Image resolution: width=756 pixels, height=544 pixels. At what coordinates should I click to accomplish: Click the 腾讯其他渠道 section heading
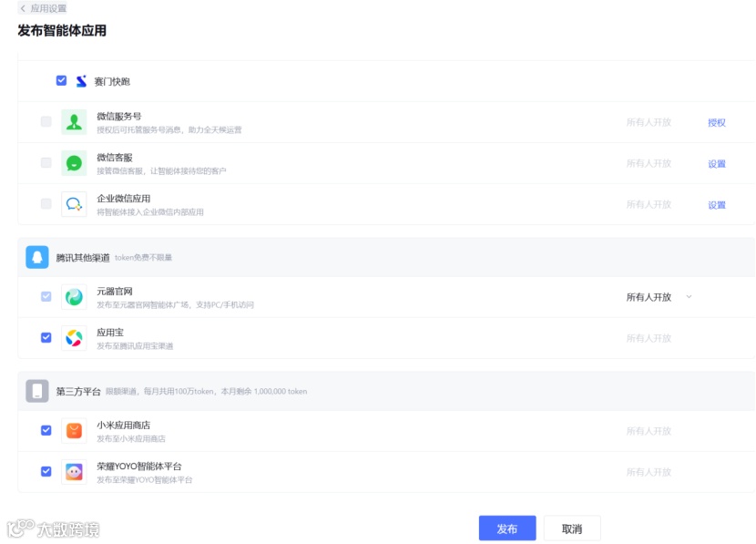[x=83, y=258]
